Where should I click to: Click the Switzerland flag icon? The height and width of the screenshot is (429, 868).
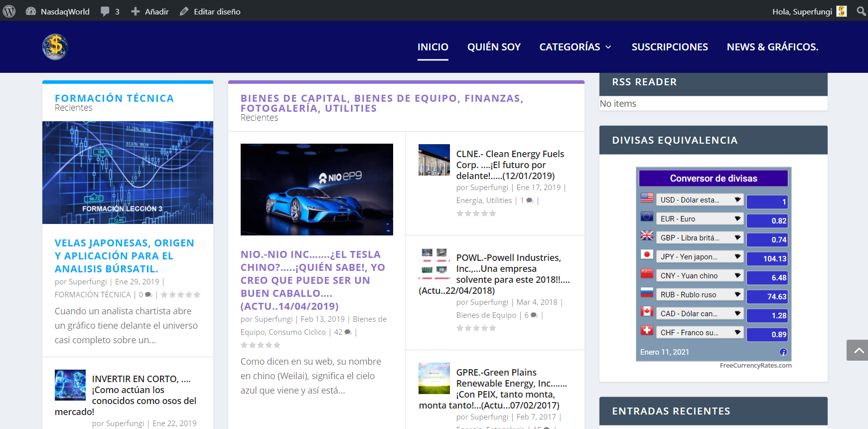point(647,330)
